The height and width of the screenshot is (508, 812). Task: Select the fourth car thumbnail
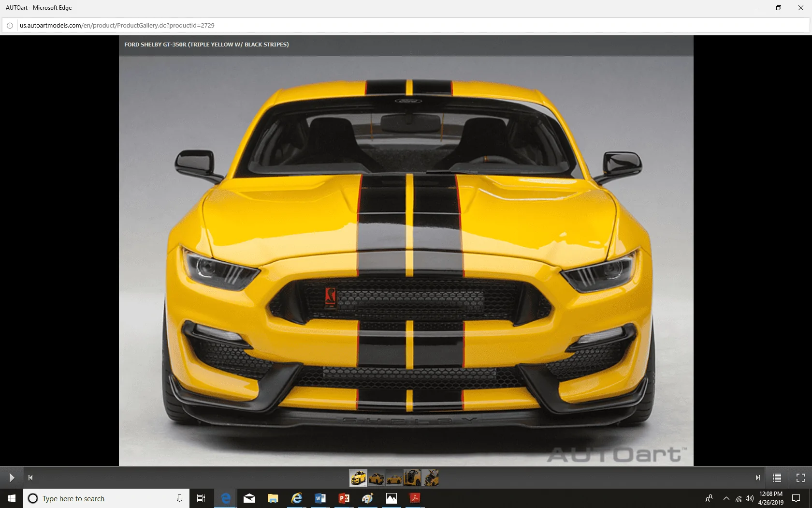coord(412,478)
